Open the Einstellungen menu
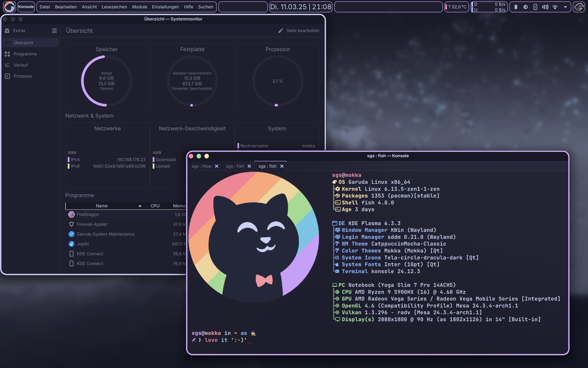 pos(165,7)
